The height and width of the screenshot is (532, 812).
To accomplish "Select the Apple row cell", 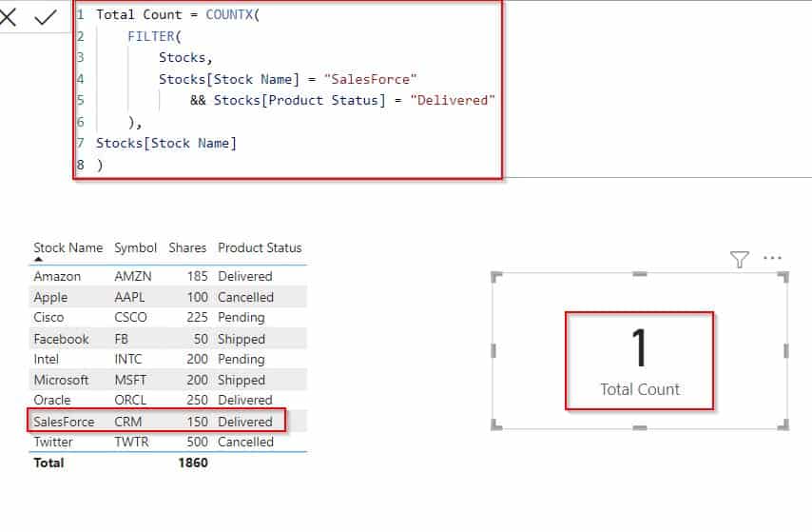I will click(50, 297).
